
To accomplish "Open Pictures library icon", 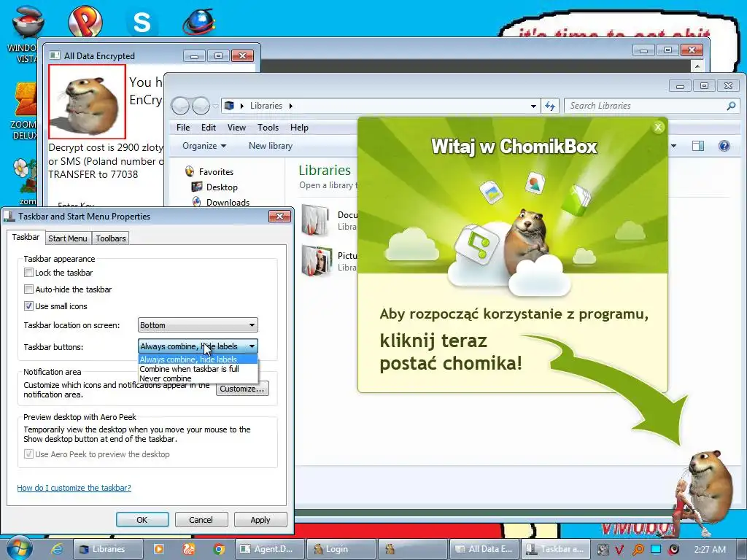I will pyautogui.click(x=316, y=260).
